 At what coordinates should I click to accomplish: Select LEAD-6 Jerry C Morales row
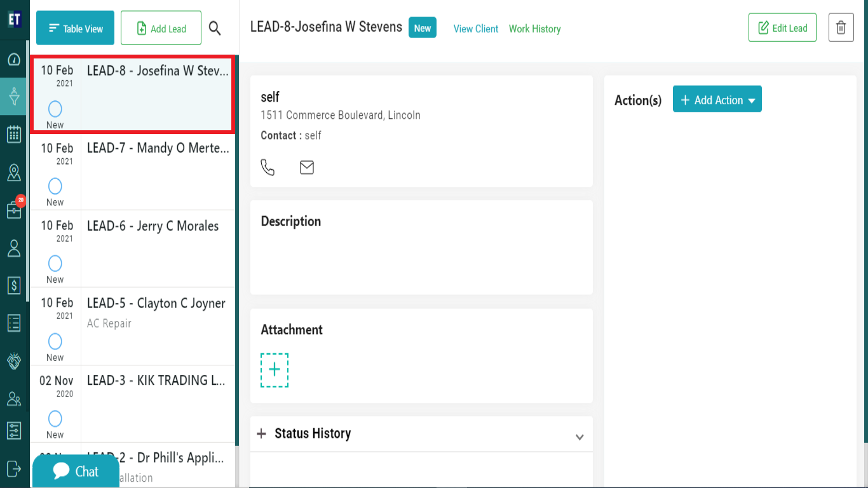(x=133, y=249)
